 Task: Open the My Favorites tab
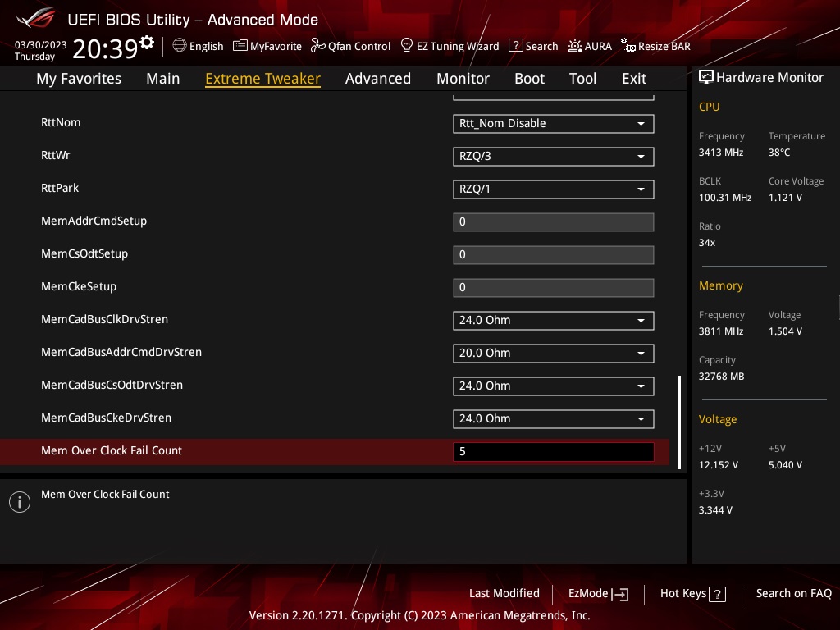(79, 79)
